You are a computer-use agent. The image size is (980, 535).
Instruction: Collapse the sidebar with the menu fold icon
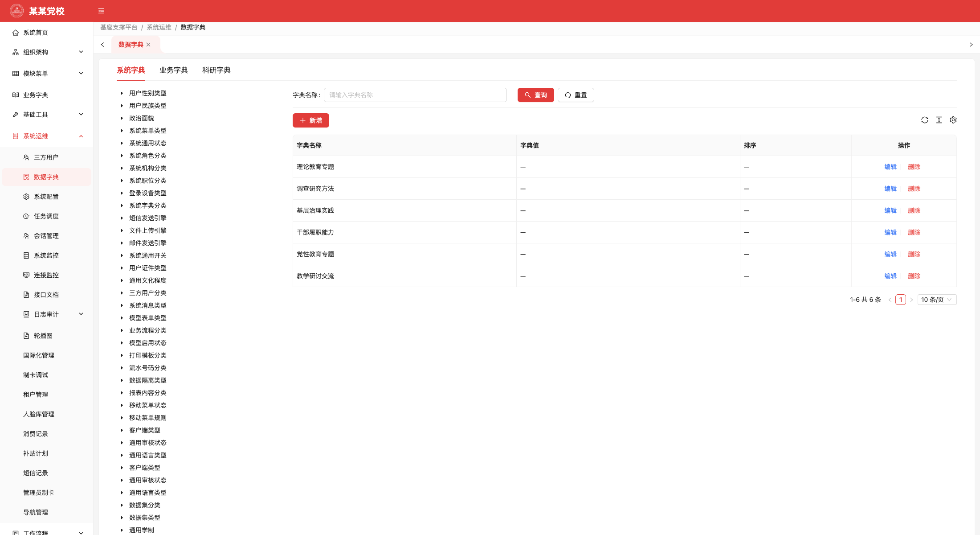(x=101, y=11)
